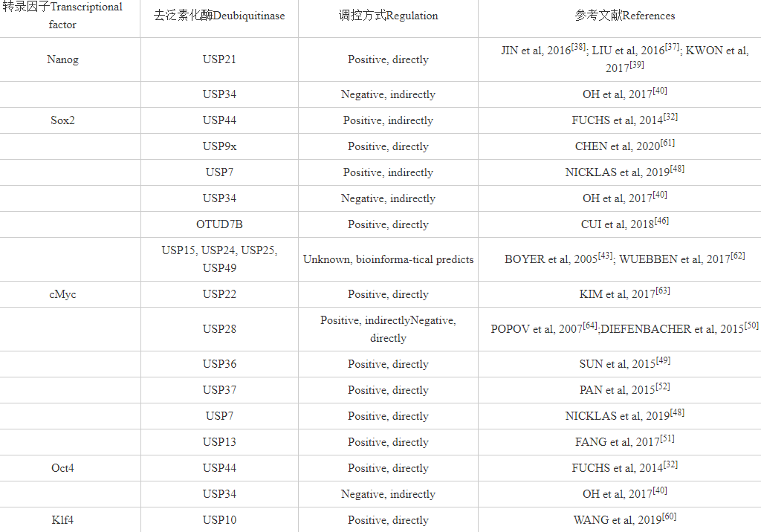The image size is (761, 532).
Task: Open the WANG et al, 2019 reference [60]
Action: [x=624, y=519]
